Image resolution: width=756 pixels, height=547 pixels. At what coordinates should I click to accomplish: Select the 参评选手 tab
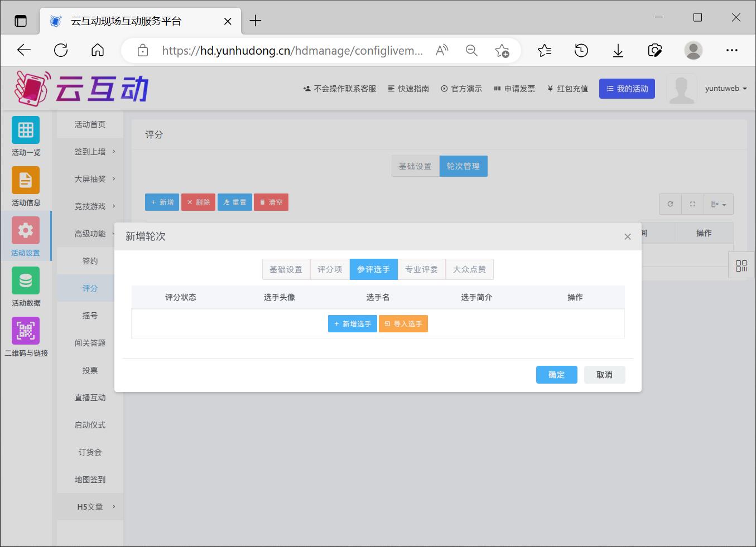pos(374,269)
